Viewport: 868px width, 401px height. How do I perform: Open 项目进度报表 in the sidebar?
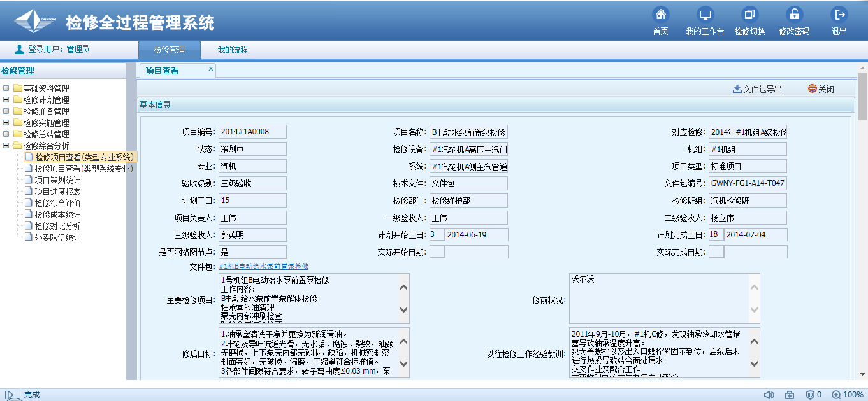click(x=57, y=192)
